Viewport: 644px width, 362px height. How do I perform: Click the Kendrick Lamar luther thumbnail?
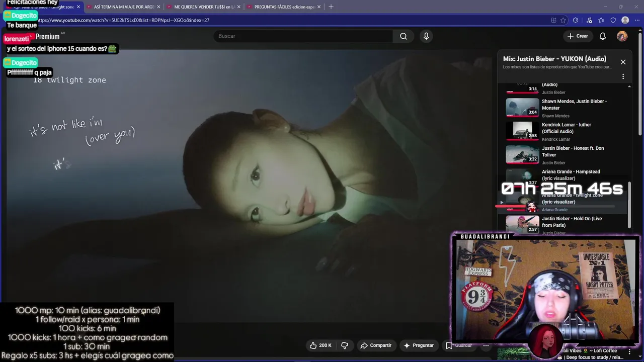click(522, 131)
